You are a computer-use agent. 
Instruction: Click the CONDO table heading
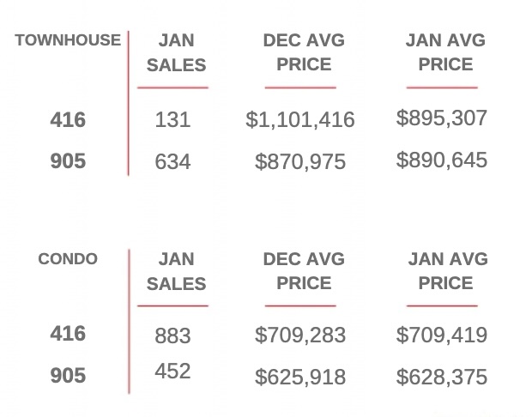click(x=68, y=259)
